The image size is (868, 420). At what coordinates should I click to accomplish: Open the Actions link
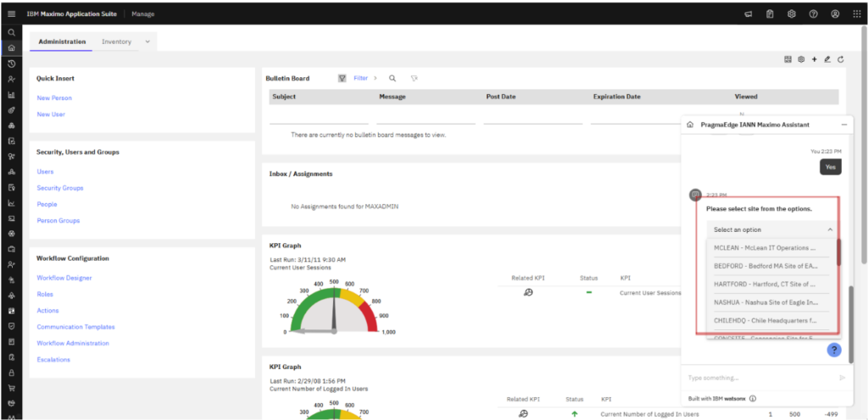tap(47, 311)
